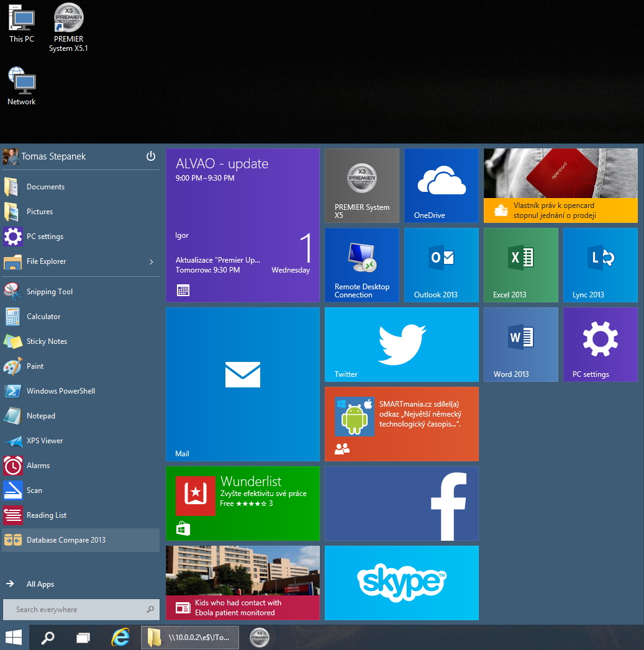Open Remote Desktop Connection tile
Image resolution: width=644 pixels, height=650 pixels.
point(362,265)
